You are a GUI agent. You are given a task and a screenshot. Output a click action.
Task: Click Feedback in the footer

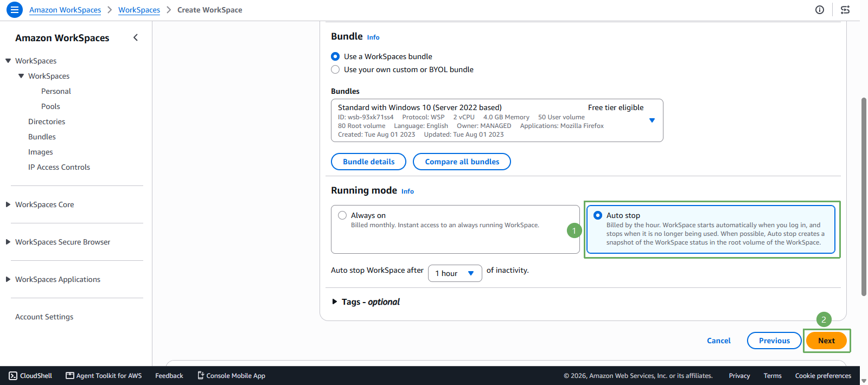[169, 375]
